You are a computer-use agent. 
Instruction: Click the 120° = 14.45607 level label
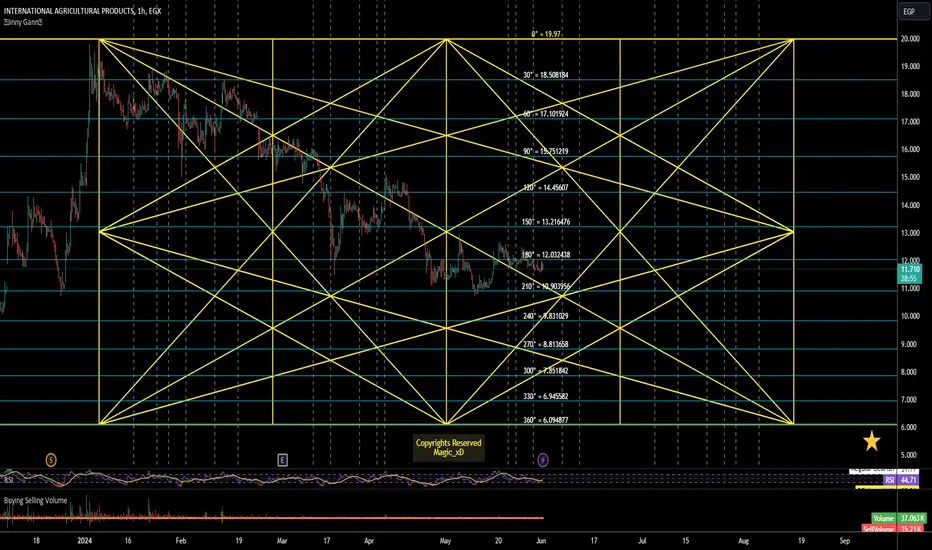546,187
